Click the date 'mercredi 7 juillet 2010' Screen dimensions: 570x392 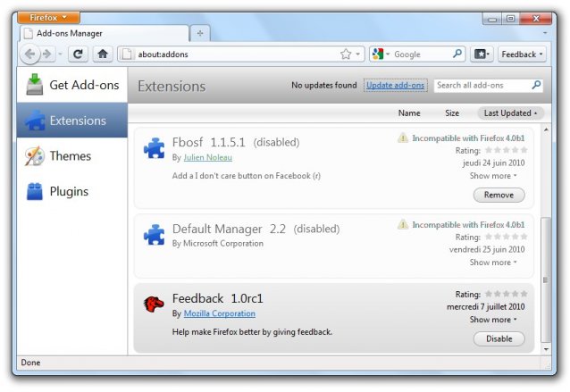coord(486,307)
